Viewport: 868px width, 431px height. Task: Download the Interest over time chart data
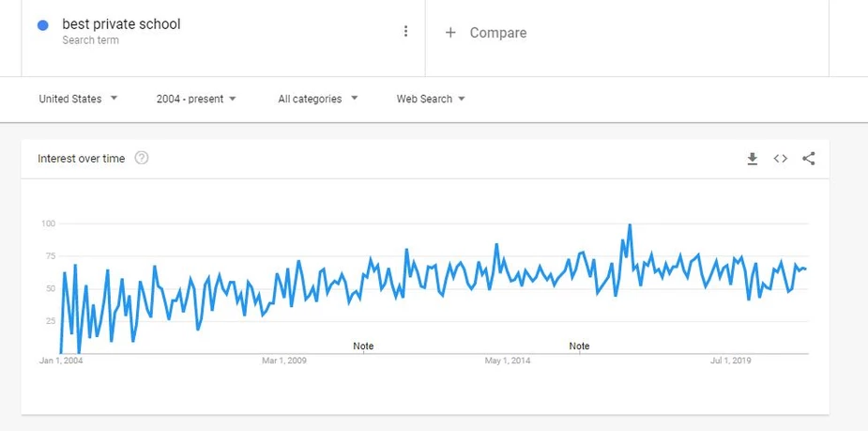[753, 159]
